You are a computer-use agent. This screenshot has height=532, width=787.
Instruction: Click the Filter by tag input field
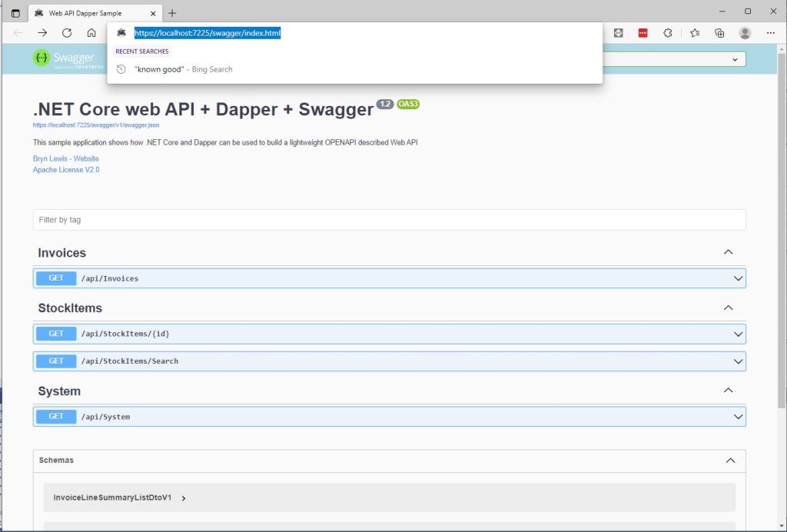pos(389,220)
